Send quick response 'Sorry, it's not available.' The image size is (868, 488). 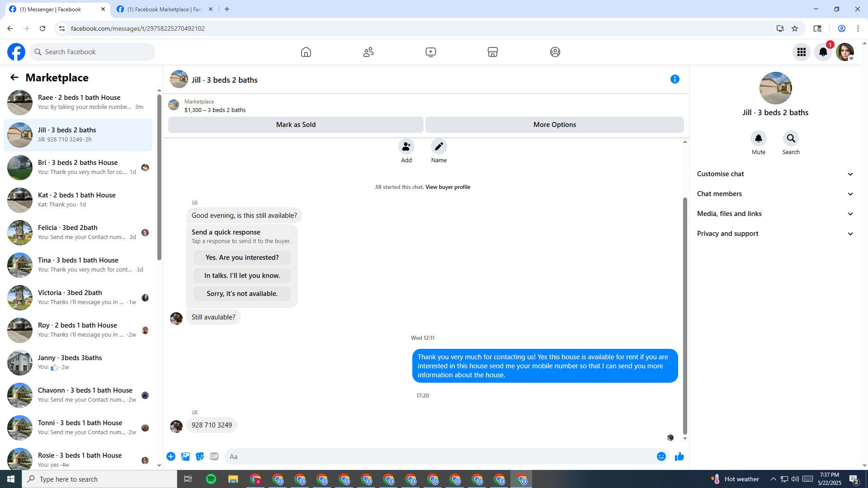pos(242,294)
